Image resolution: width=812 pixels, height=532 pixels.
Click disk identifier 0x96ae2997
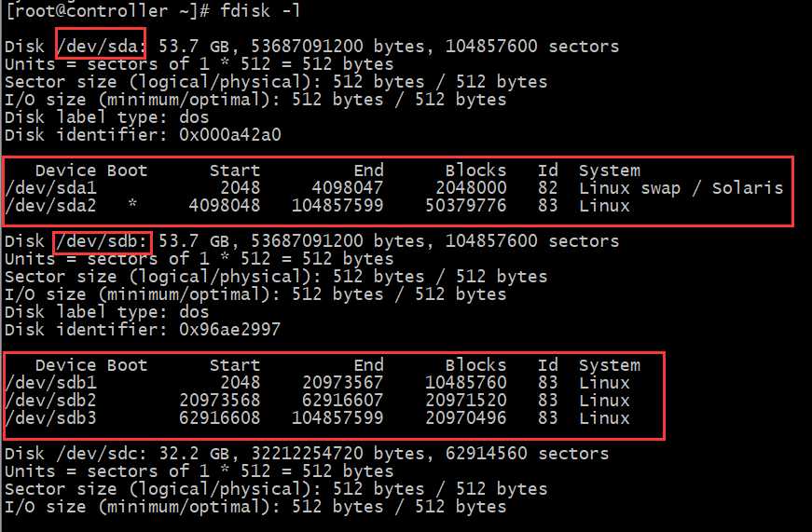tap(229, 330)
